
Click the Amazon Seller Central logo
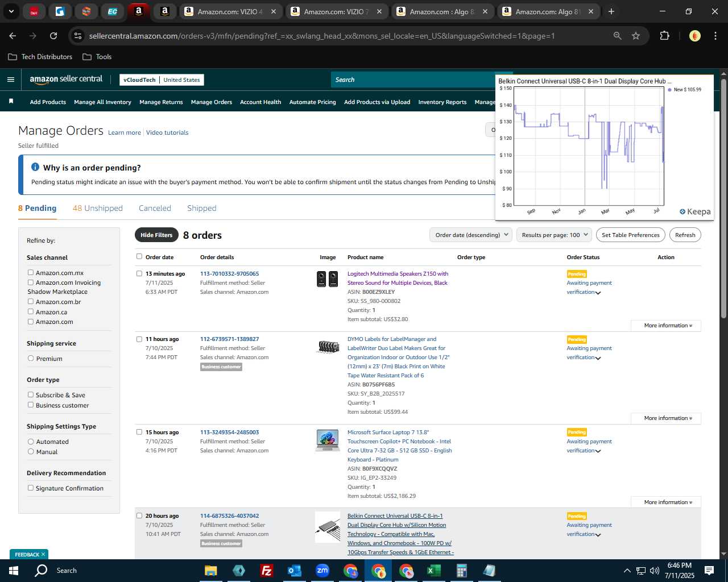[x=66, y=80]
